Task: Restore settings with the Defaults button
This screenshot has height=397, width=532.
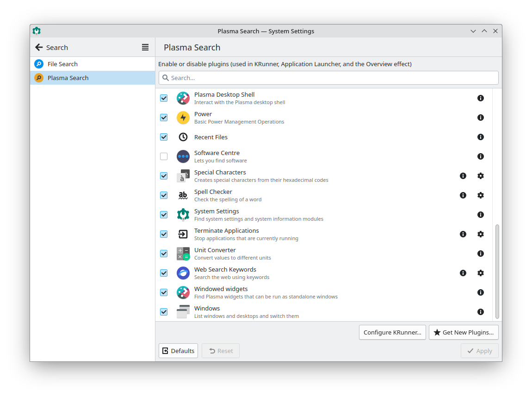Action: 178,351
